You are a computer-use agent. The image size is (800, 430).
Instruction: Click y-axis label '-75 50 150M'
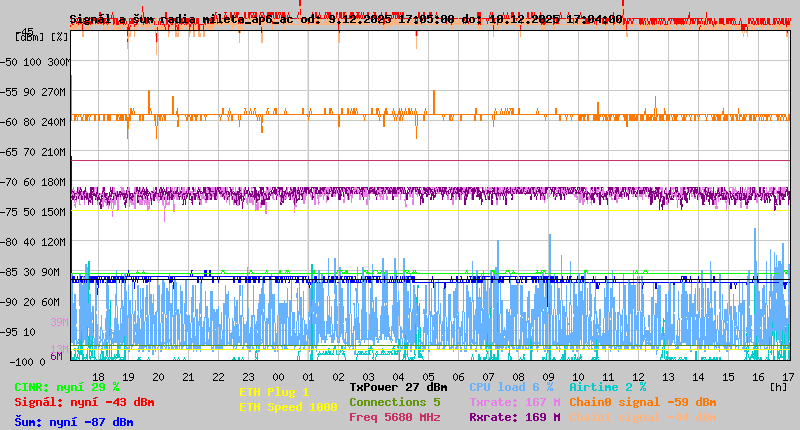tap(33, 212)
